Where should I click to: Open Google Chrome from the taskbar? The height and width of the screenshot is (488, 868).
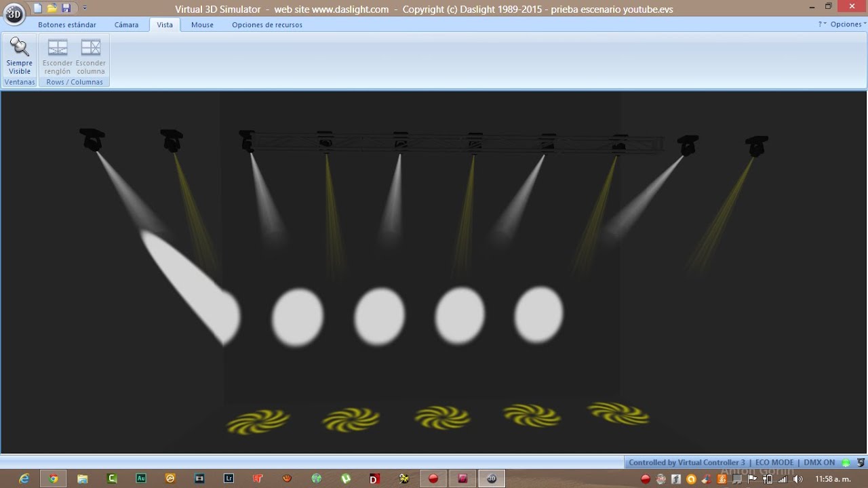(x=53, y=479)
